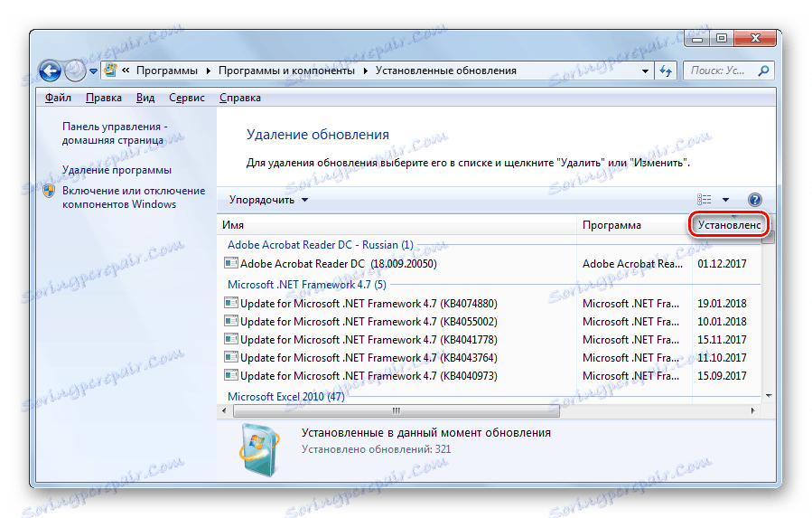Open the Вид menu
Image resolution: width=812 pixels, height=518 pixels.
click(x=145, y=98)
